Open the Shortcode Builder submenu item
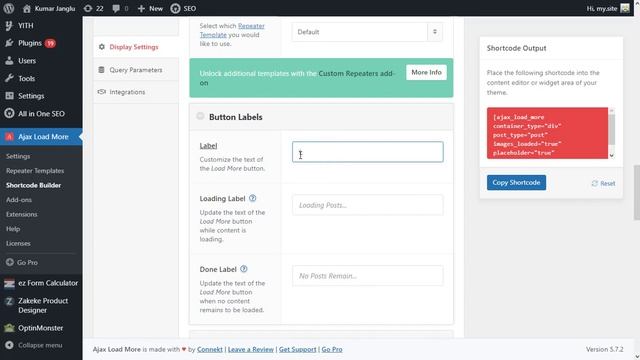 pyautogui.click(x=33, y=185)
